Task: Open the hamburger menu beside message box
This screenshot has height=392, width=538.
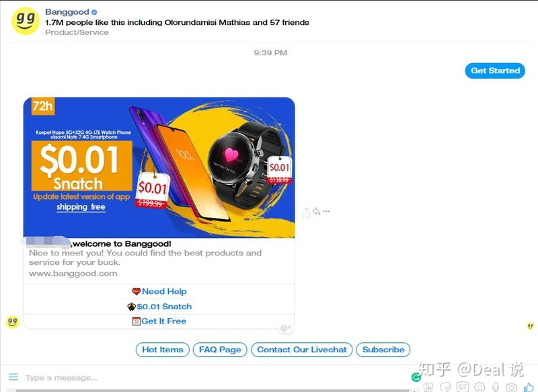Action: [x=13, y=377]
